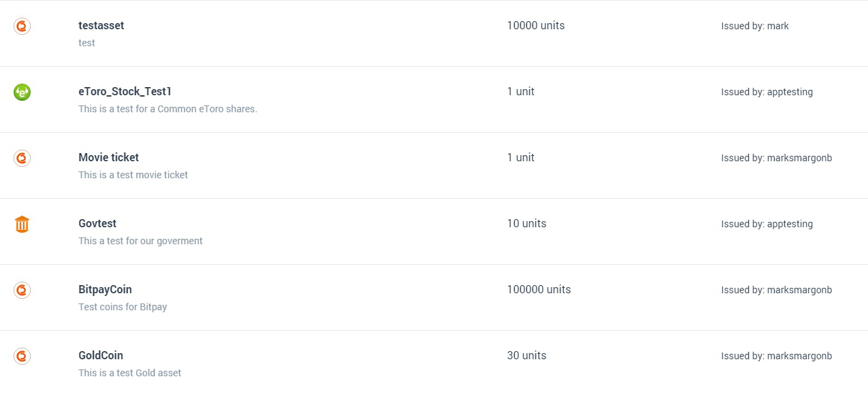868x396 pixels.
Task: Click the GoldCoin asset icon
Action: click(x=22, y=356)
